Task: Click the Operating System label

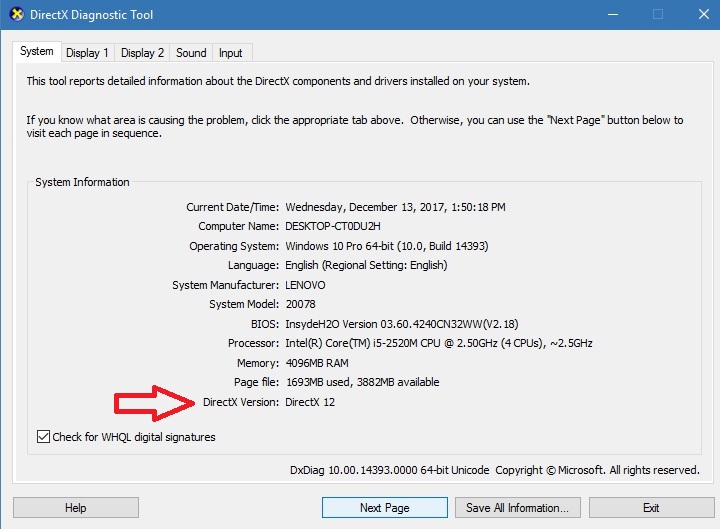Action: click(x=234, y=246)
